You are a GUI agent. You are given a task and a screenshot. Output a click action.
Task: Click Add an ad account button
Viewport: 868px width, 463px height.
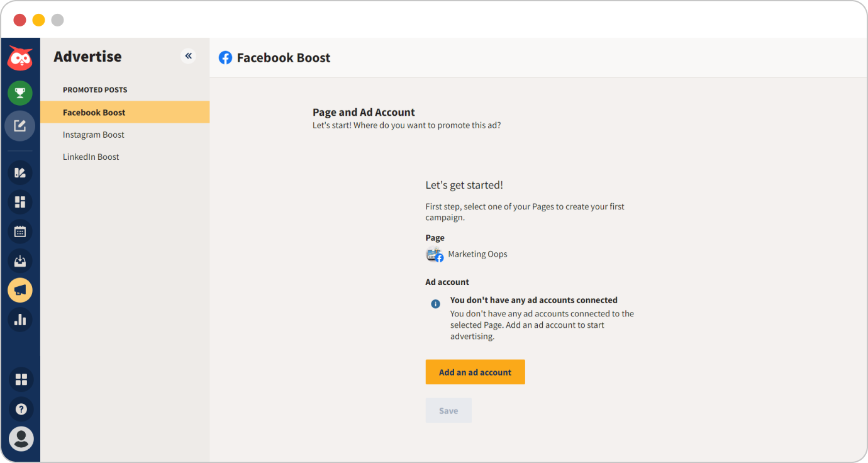[475, 372]
